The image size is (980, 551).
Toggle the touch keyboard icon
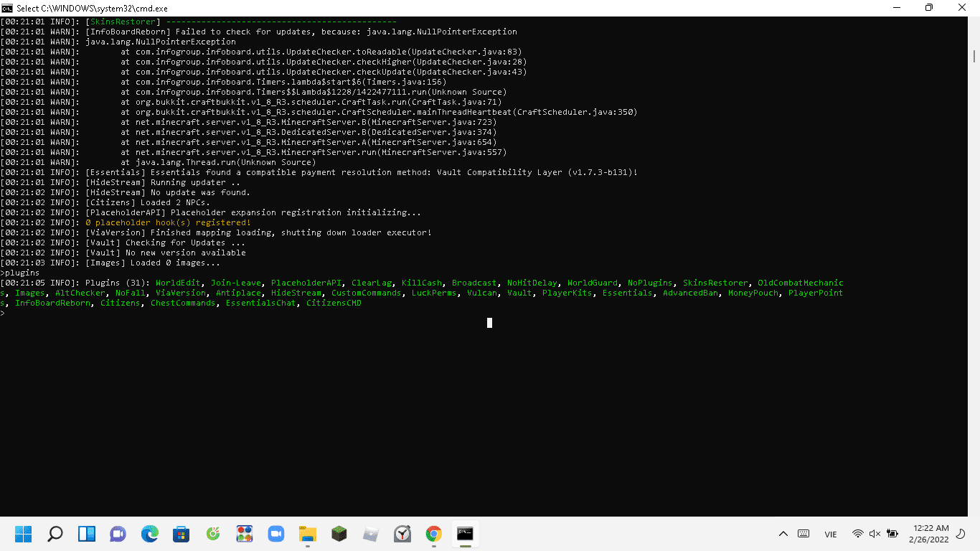click(804, 534)
